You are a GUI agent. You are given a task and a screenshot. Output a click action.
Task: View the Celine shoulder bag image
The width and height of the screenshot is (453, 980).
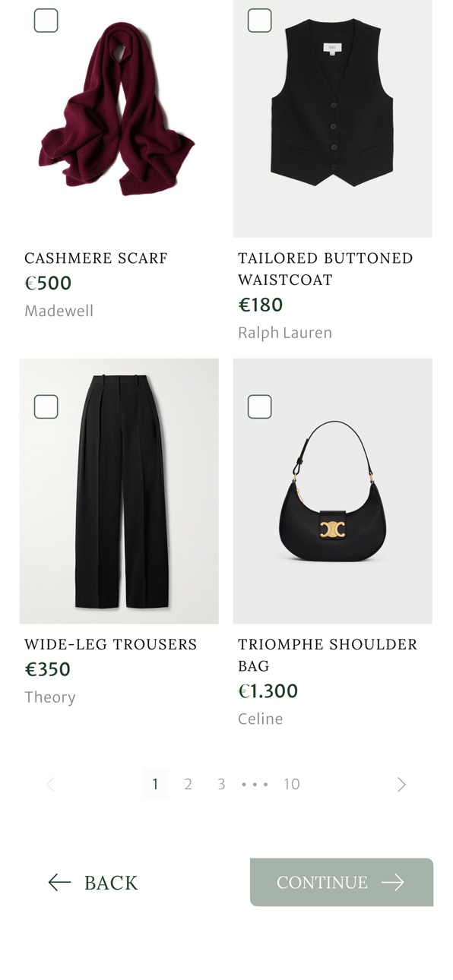point(332,491)
